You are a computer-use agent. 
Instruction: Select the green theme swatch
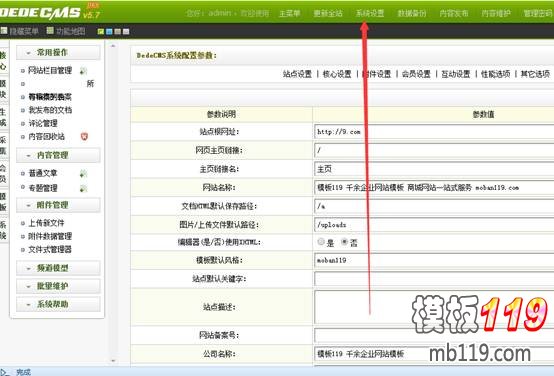(101, 32)
